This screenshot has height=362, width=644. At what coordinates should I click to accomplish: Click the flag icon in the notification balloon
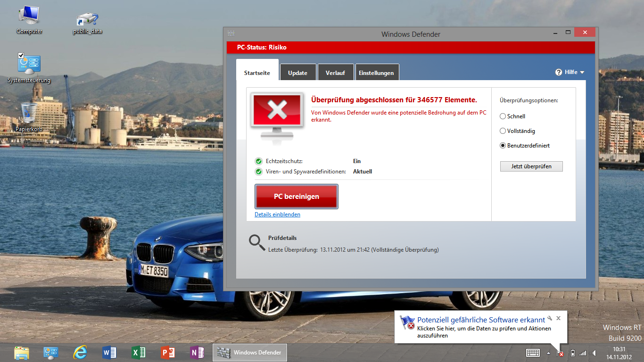click(407, 322)
